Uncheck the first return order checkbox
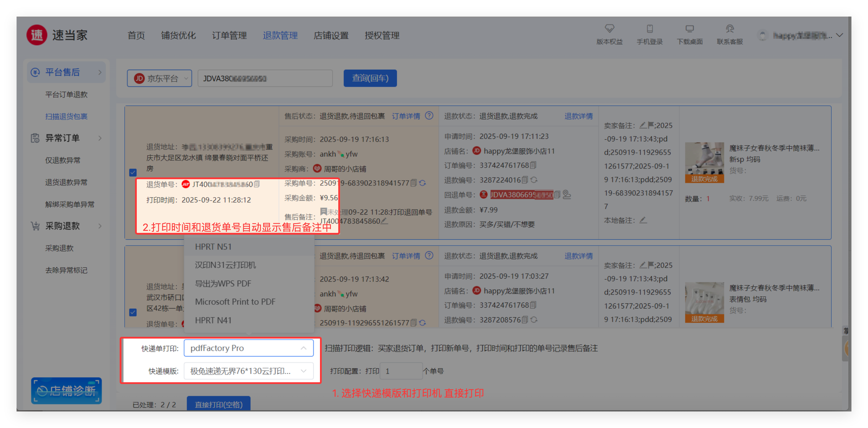This screenshot has height=428, width=868. 133,172
